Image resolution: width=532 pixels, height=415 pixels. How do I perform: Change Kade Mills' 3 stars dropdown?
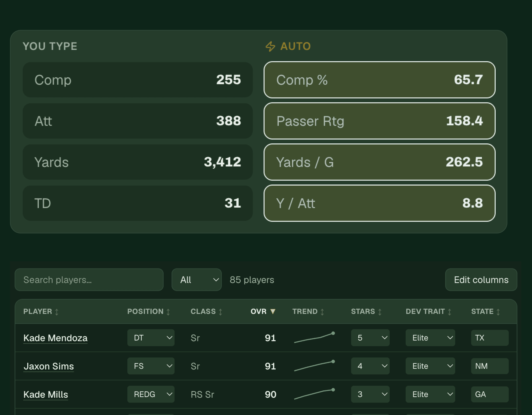[370, 394]
